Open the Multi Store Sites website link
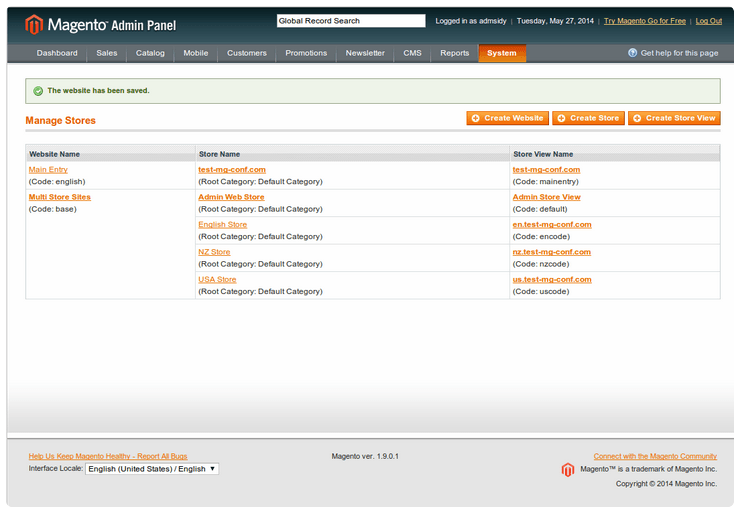Image resolution: width=741 pixels, height=513 pixels. (x=60, y=197)
